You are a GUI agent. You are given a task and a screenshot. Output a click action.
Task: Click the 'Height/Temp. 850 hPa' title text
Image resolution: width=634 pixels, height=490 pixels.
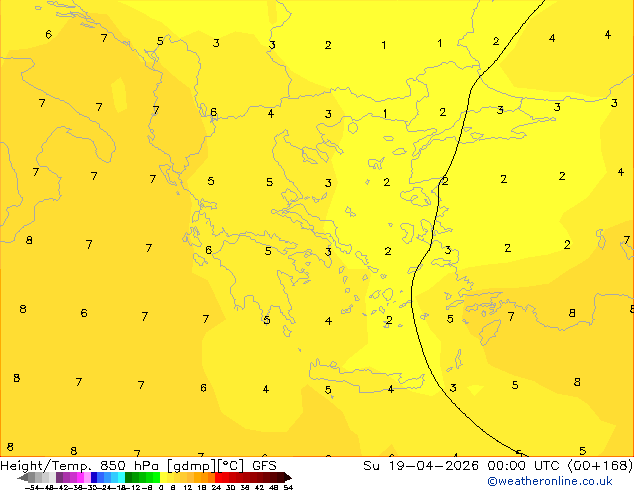tap(79, 466)
